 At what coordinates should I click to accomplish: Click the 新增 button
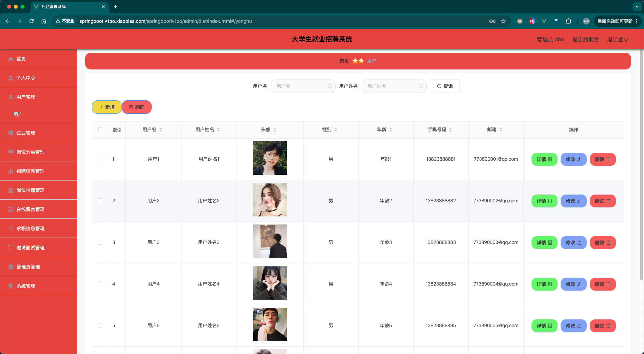pyautogui.click(x=107, y=107)
